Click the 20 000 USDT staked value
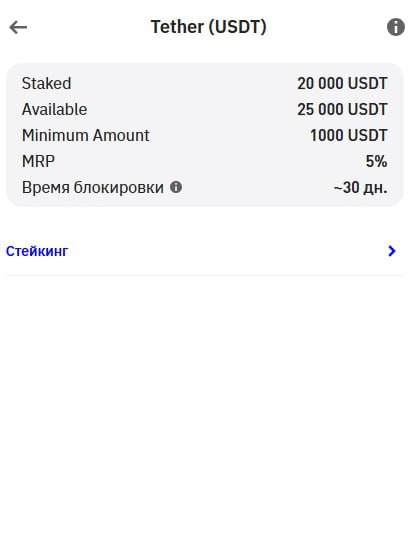The width and height of the screenshot is (412, 560). tap(342, 83)
